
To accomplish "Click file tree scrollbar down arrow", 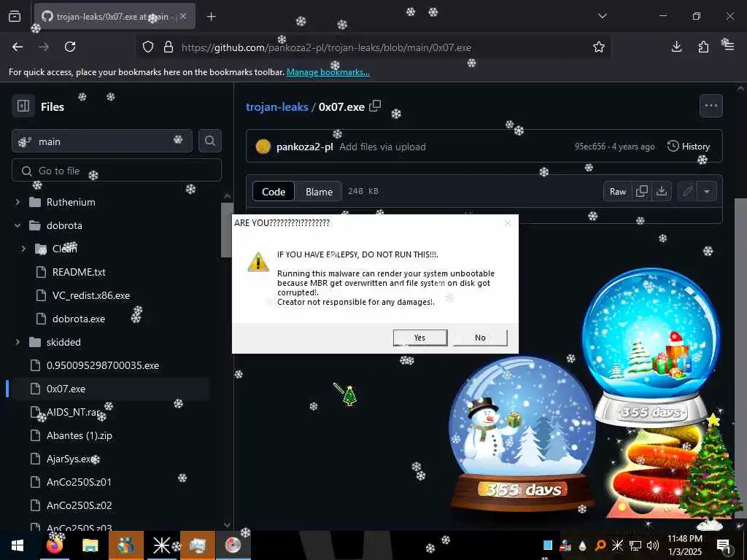I will 228,524.
